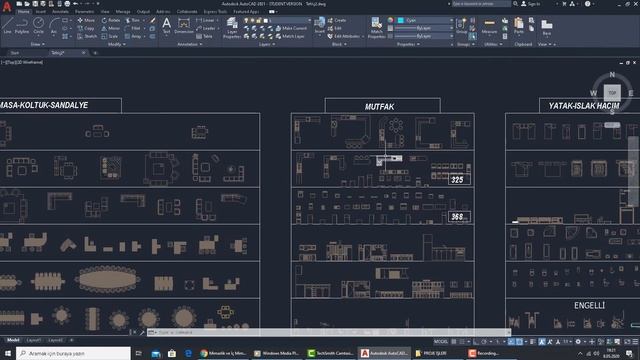Select the Arc tool

[53, 26]
